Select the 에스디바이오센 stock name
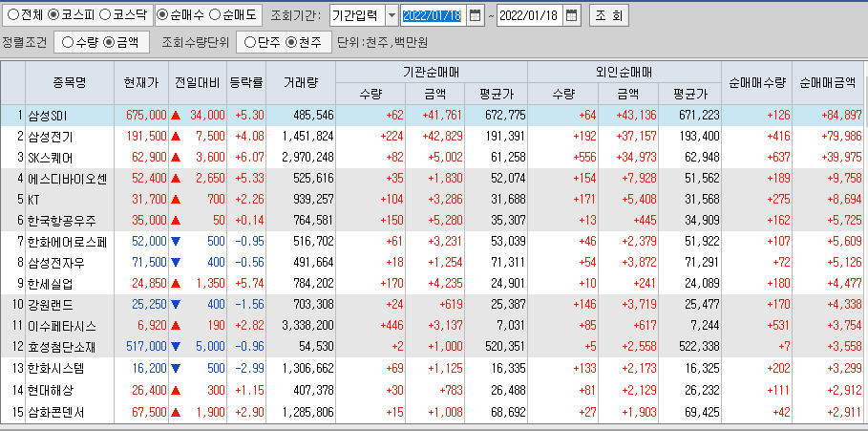 67,179
